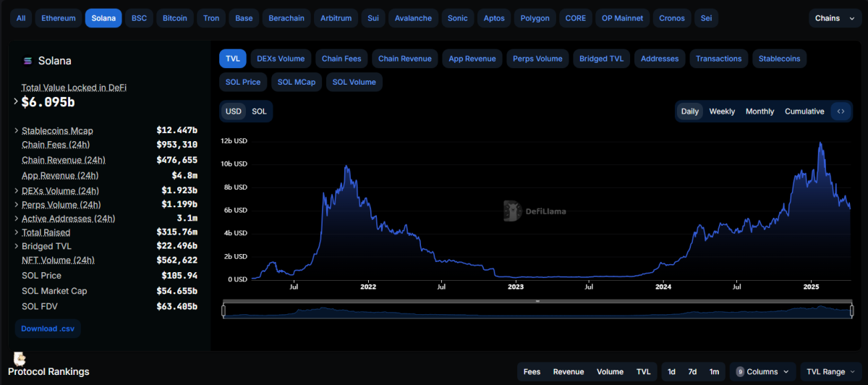Download the .csv data file
Viewport: 868px width, 385px height.
point(48,329)
